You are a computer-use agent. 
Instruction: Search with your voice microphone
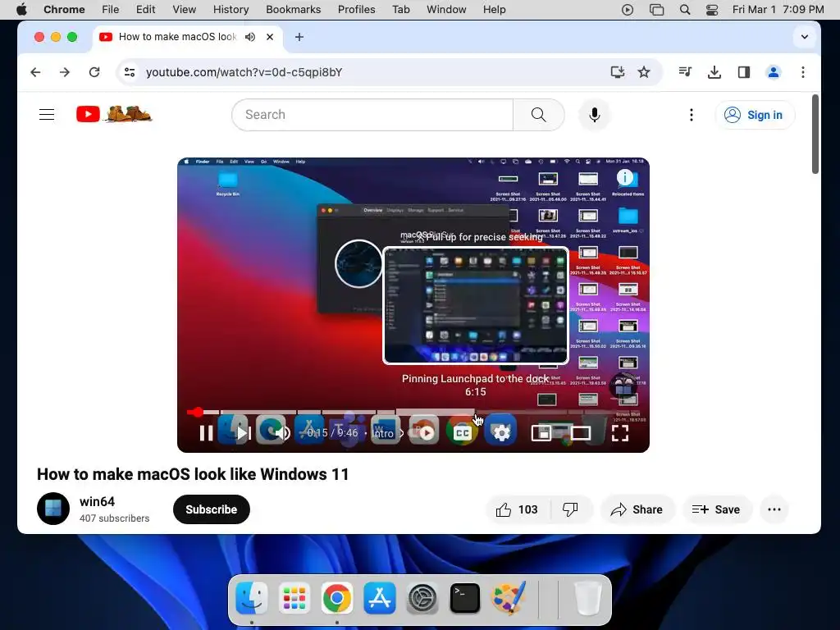(x=594, y=115)
